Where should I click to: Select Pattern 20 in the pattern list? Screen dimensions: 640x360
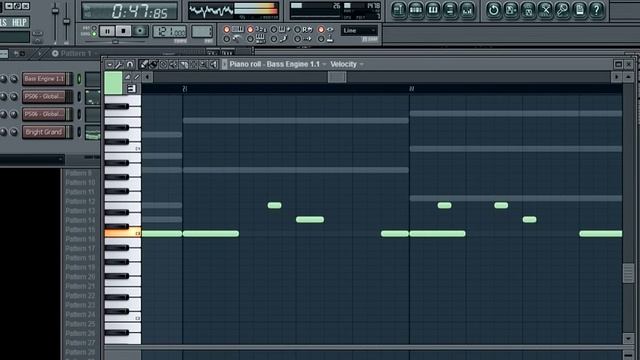(80, 277)
